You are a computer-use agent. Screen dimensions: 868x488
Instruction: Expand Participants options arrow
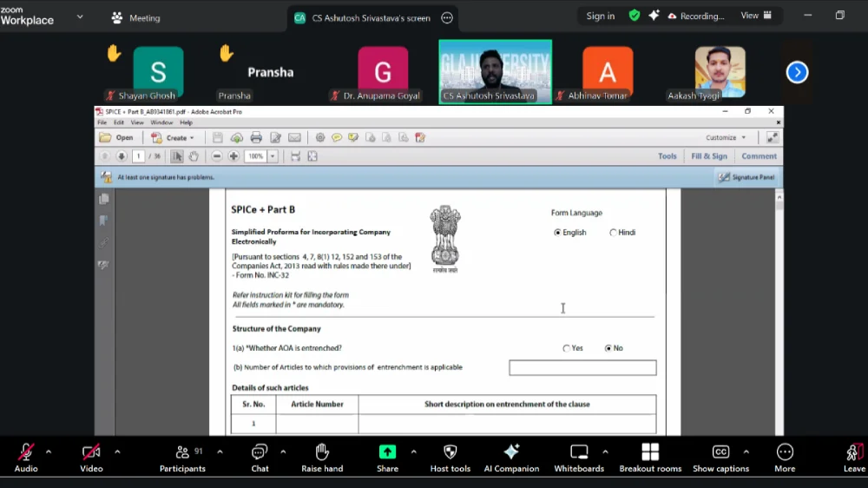click(x=220, y=452)
